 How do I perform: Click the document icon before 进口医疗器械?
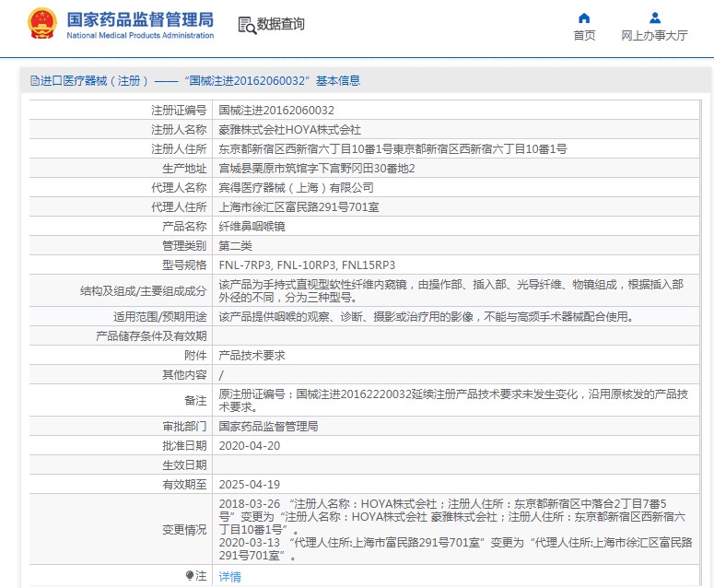(x=35, y=81)
